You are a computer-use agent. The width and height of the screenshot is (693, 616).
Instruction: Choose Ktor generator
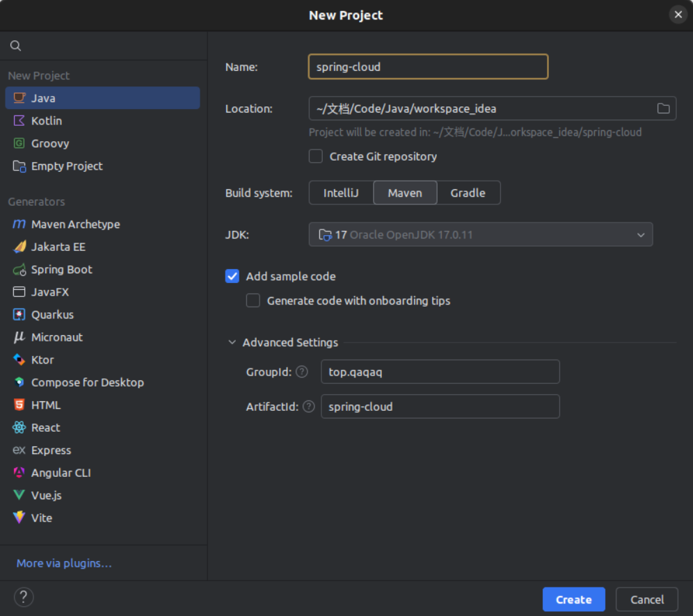102,359
